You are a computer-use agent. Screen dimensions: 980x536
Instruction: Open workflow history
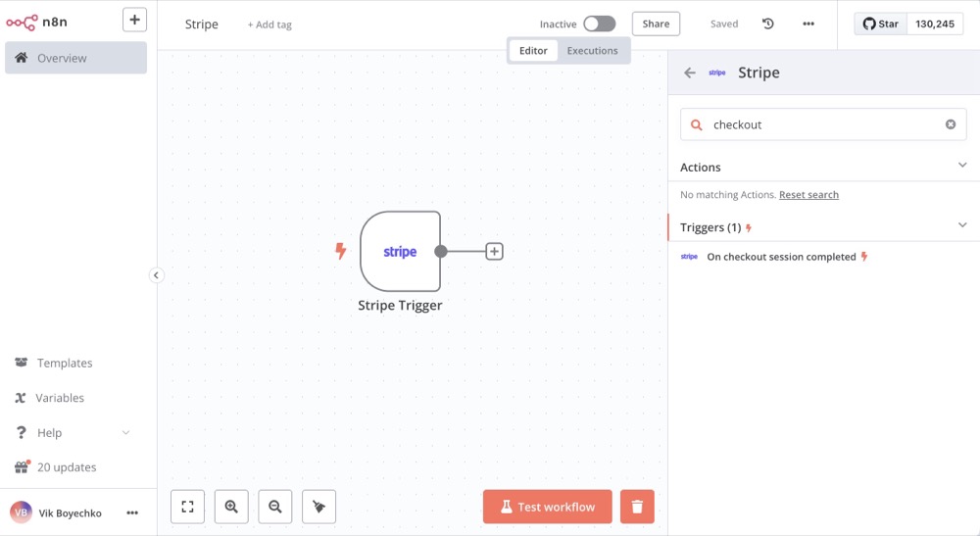[x=768, y=24]
